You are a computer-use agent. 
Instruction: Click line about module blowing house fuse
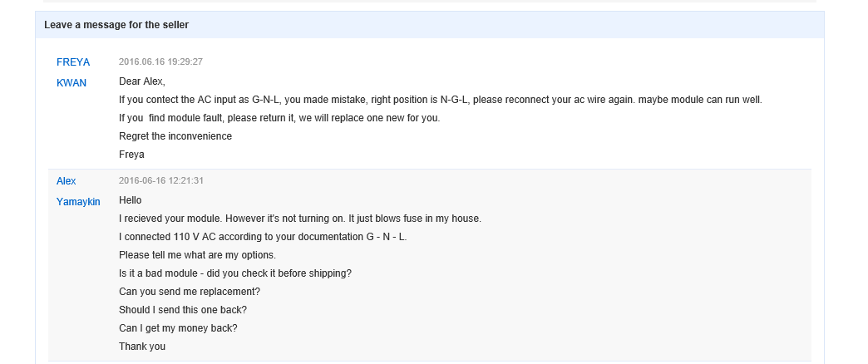click(x=300, y=219)
